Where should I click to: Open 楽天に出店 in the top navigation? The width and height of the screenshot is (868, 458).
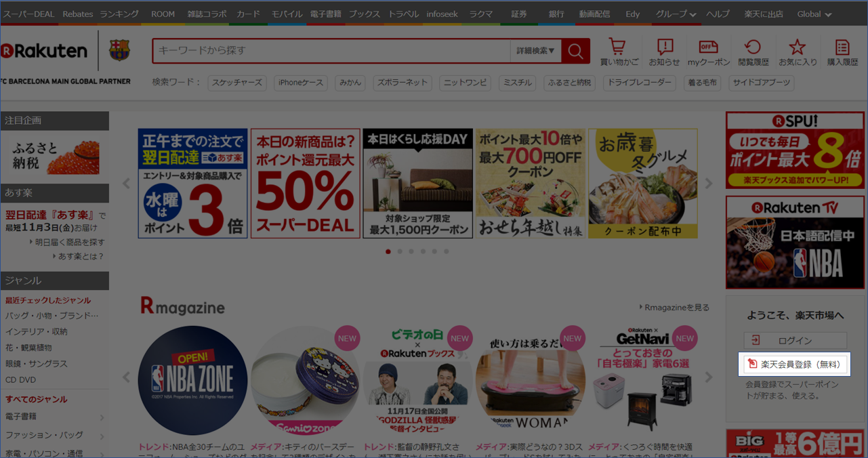click(763, 14)
